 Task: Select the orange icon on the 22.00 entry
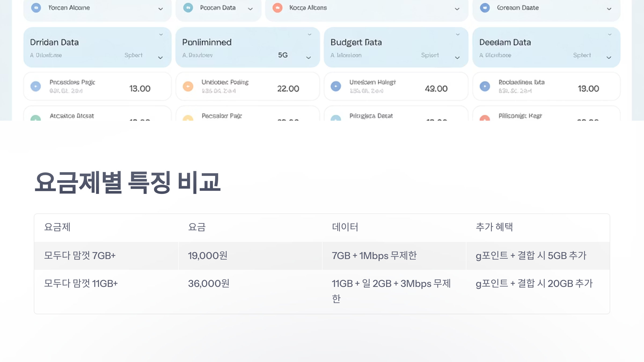pos(187,86)
